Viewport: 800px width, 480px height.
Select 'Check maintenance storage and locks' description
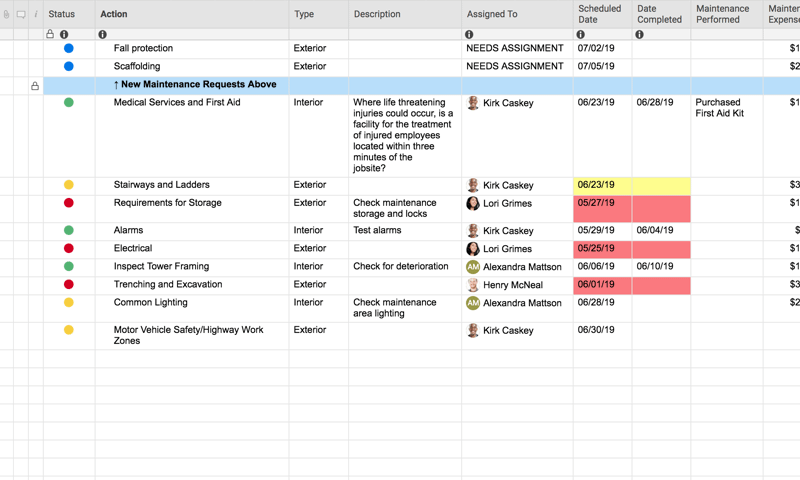click(405, 209)
